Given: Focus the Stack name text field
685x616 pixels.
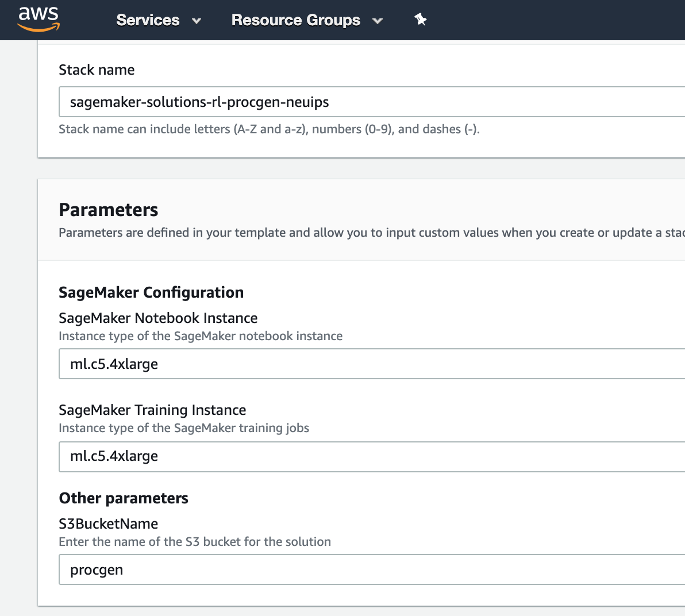Looking at the screenshot, I should pyautogui.click(x=372, y=102).
